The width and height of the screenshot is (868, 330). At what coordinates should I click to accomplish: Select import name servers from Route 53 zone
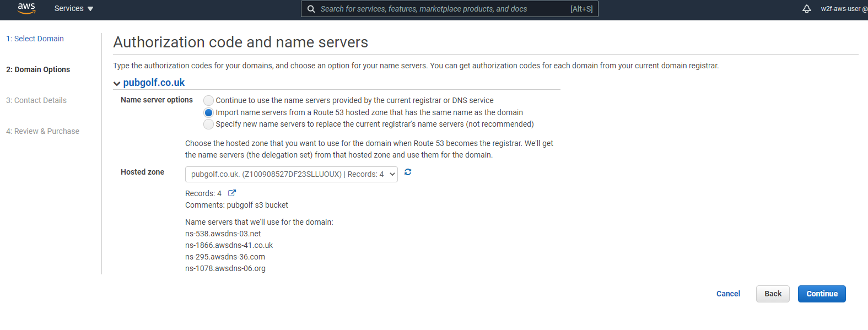(208, 112)
